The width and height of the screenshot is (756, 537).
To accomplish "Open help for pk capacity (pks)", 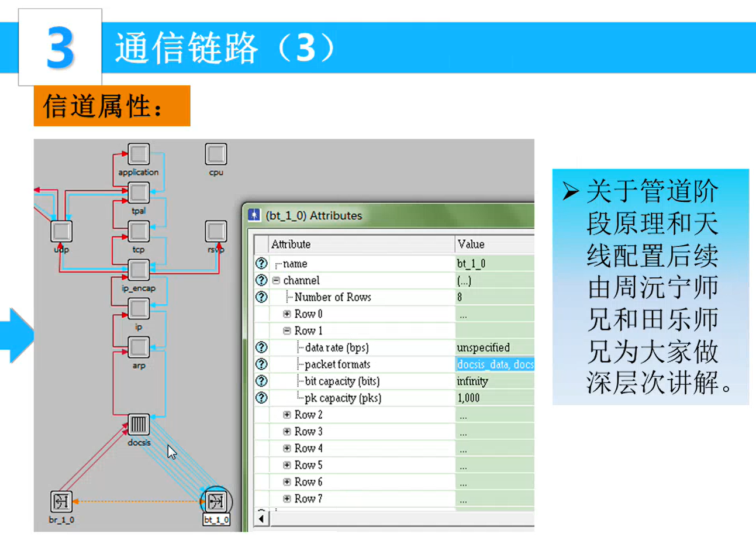I will coord(261,398).
